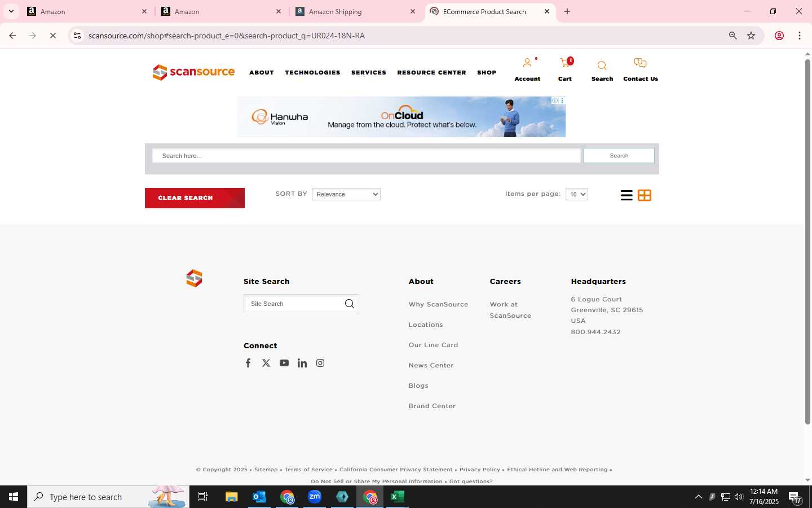Open the ABOUT menu

pos(262,72)
